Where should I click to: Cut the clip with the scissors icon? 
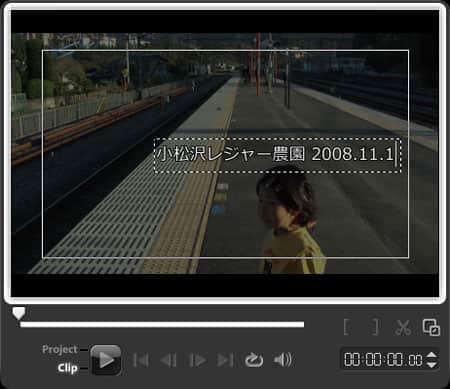[403, 327]
